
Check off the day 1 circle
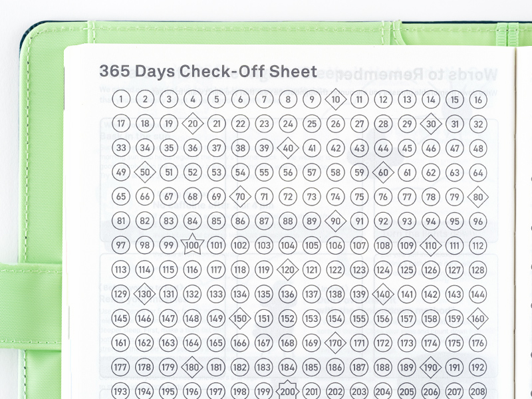120,100
